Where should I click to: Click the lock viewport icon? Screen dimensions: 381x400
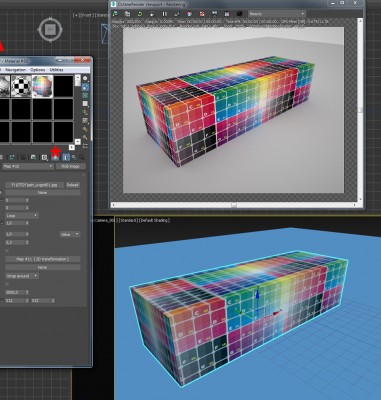tap(152, 14)
